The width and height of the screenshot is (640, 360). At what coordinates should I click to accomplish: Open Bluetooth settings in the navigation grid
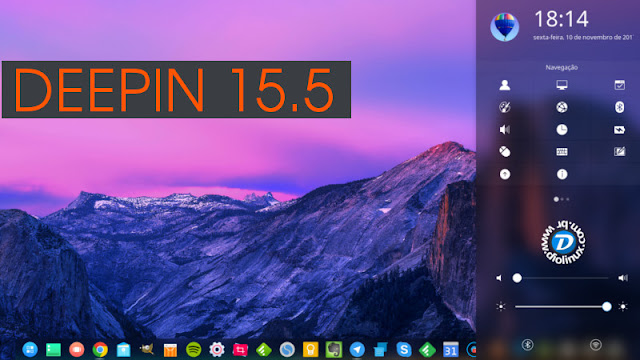pyautogui.click(x=619, y=107)
